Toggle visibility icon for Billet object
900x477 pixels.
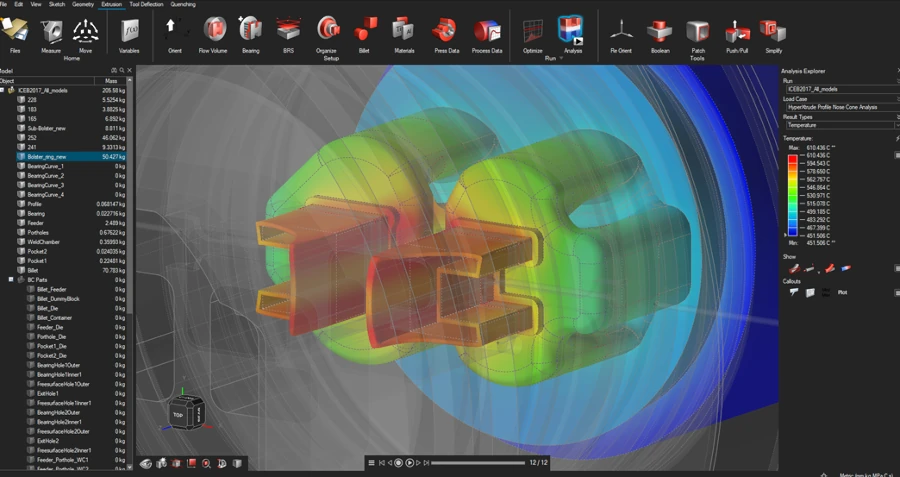tap(21, 270)
